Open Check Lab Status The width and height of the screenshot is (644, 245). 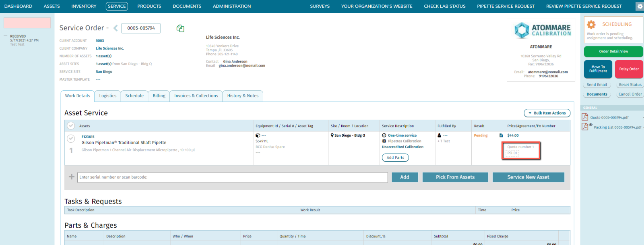tap(445, 6)
